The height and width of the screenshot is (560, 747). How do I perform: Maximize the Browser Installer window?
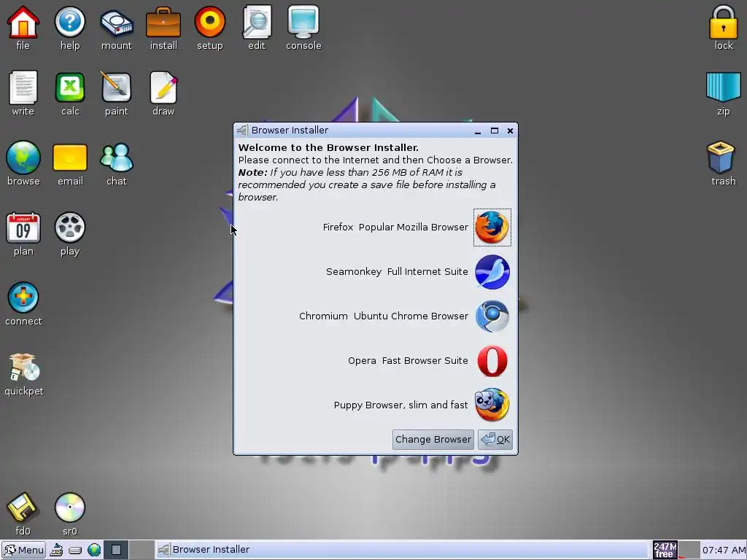(495, 131)
